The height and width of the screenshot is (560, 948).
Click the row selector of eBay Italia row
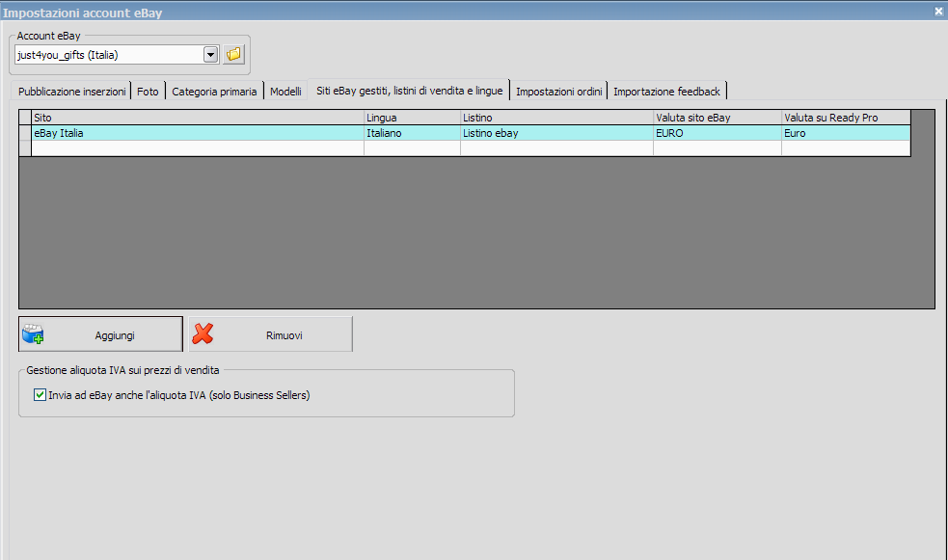pyautogui.click(x=25, y=133)
